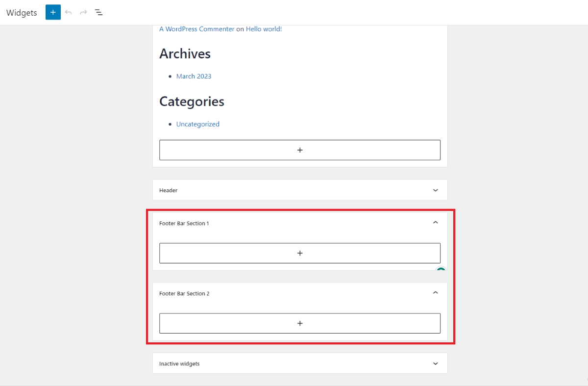Click the Undo arrow icon

(x=68, y=12)
